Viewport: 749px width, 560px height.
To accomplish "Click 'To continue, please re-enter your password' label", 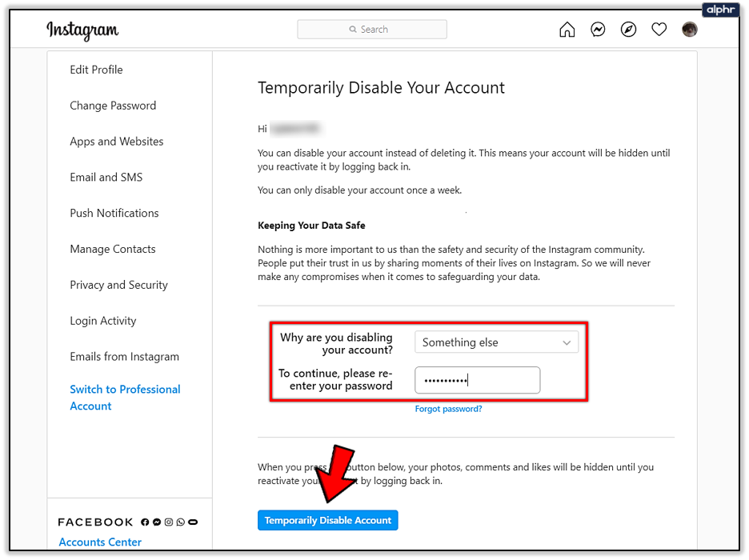I will 335,379.
